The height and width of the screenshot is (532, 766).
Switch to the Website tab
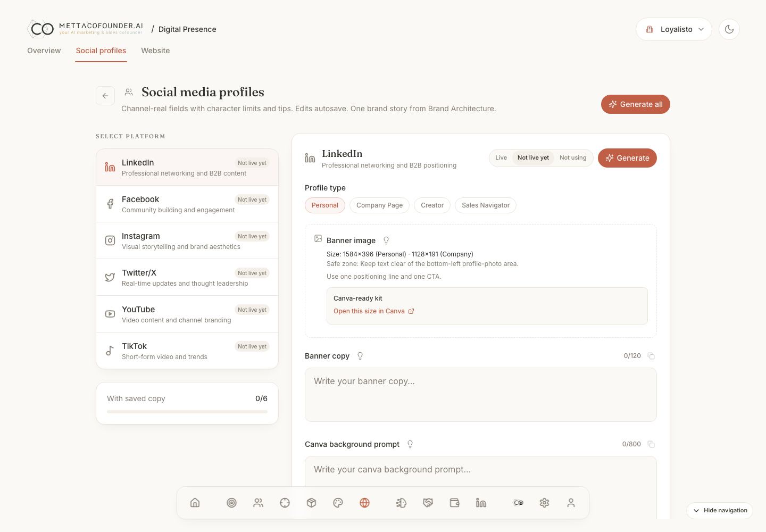point(155,51)
